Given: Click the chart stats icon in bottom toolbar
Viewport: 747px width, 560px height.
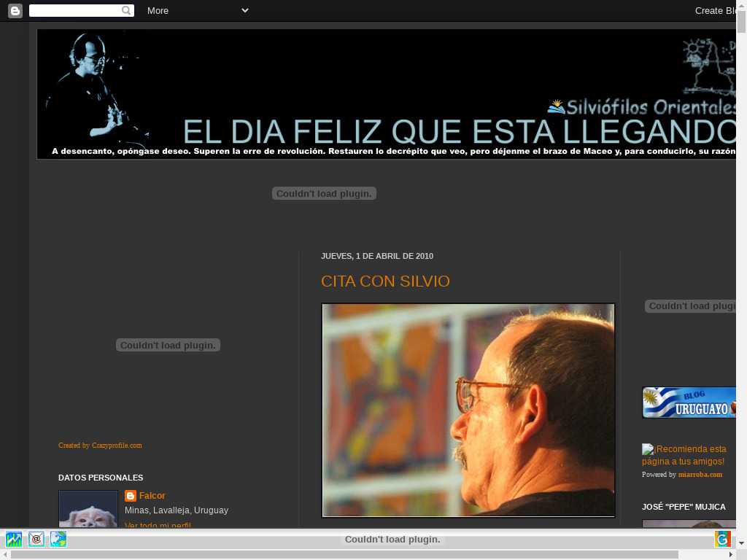Looking at the screenshot, I should tap(14, 540).
